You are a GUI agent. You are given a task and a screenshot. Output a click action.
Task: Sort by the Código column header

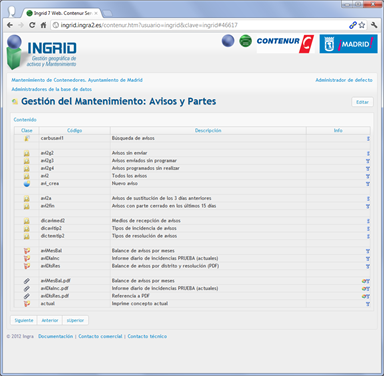pos(75,130)
